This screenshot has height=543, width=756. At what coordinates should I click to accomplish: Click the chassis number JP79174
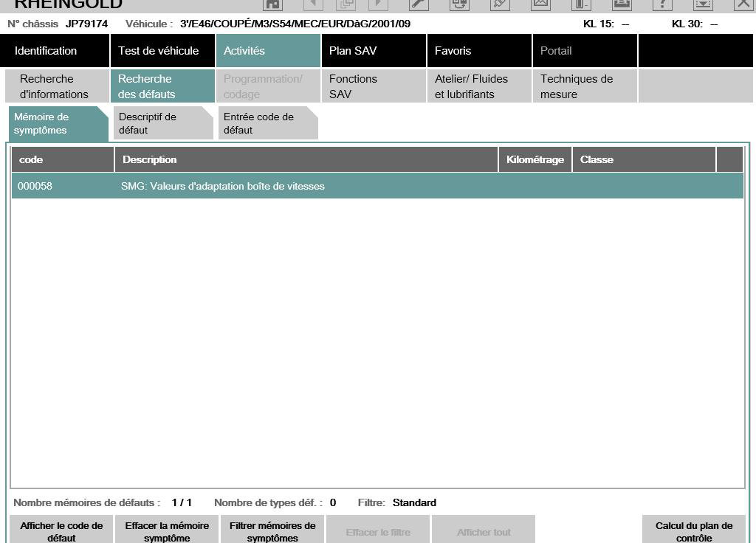tap(86, 24)
